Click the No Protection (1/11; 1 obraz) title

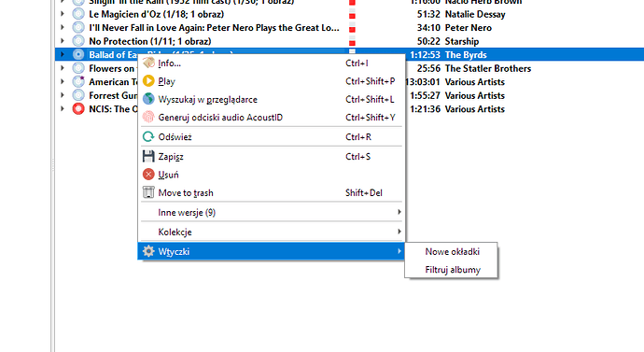150,41
